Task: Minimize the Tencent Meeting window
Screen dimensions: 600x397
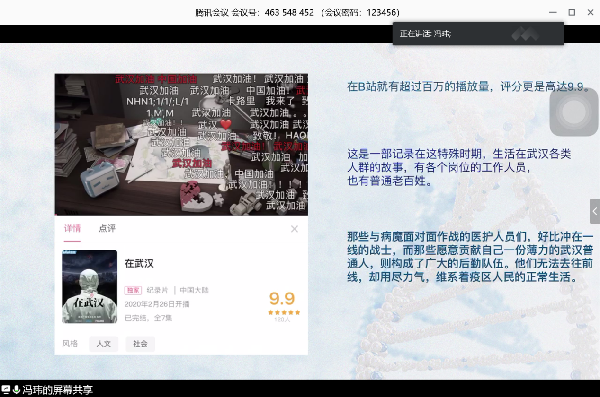Action: coord(553,12)
